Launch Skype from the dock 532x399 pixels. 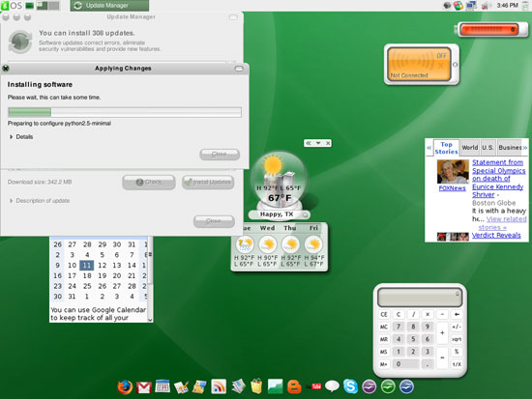tap(350, 386)
